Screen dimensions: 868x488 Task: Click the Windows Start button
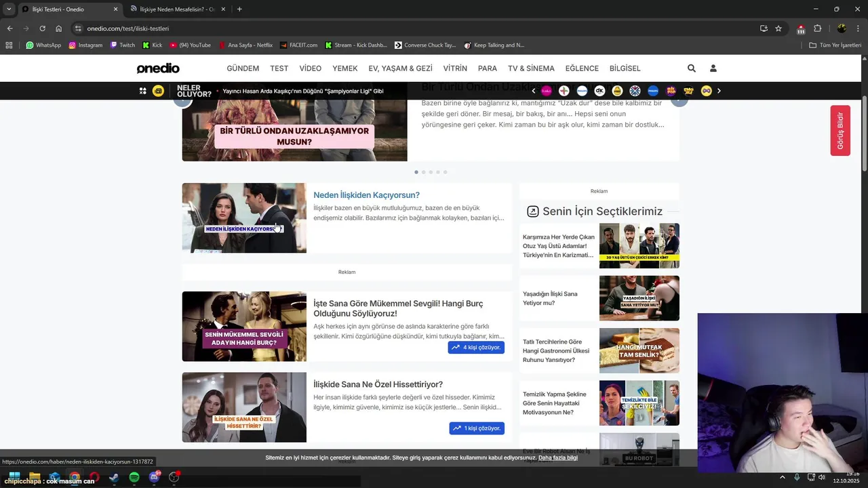tap(14, 477)
